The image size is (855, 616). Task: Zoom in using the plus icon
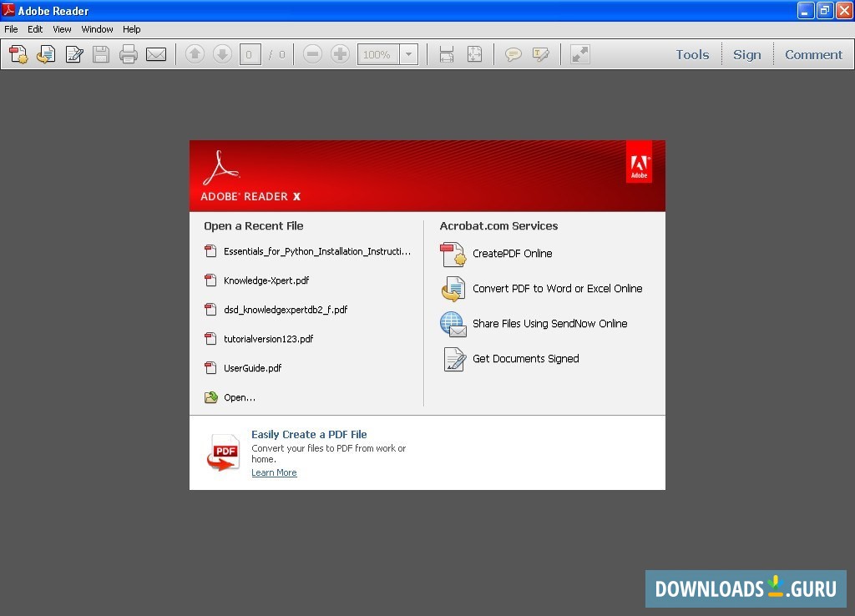point(341,53)
